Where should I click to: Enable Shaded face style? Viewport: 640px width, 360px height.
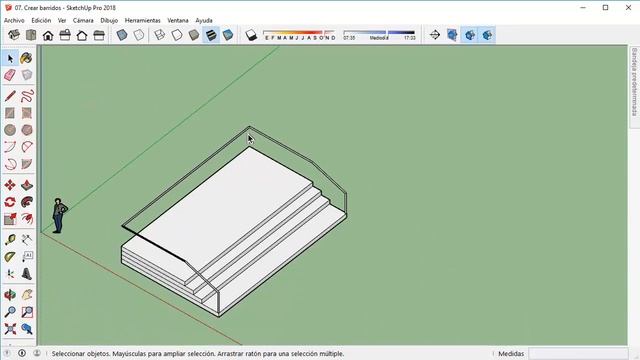coord(194,35)
